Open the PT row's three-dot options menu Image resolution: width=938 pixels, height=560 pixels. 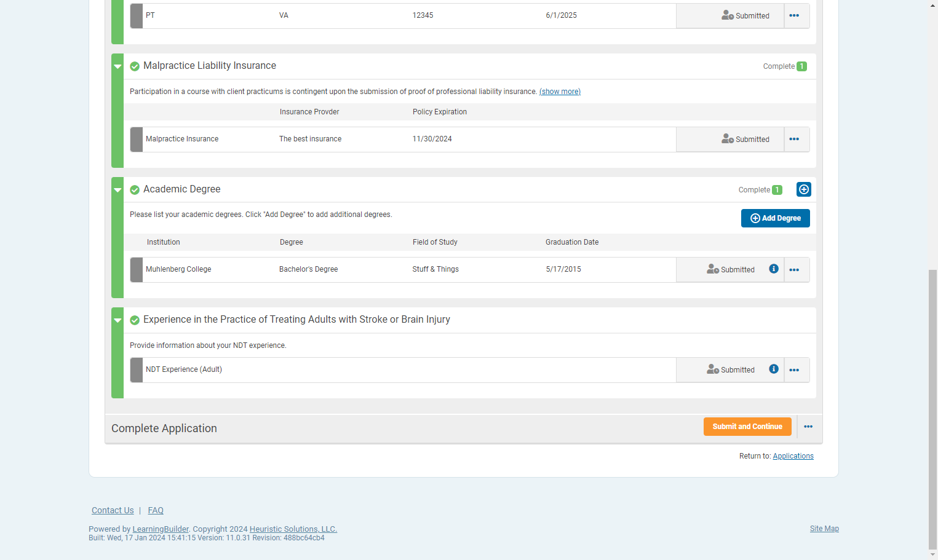coord(794,15)
